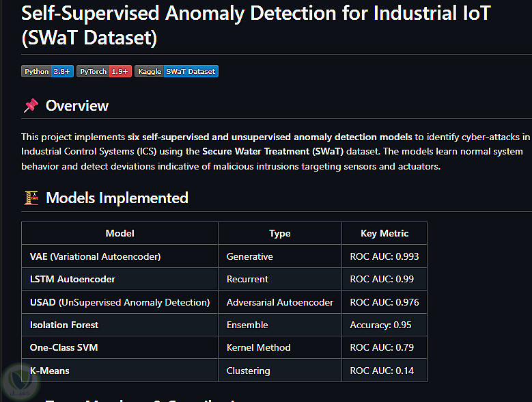The image size is (532, 402).
Task: Click the USAD (UnSupervised Anomaly Detection) cell
Action: [120, 302]
